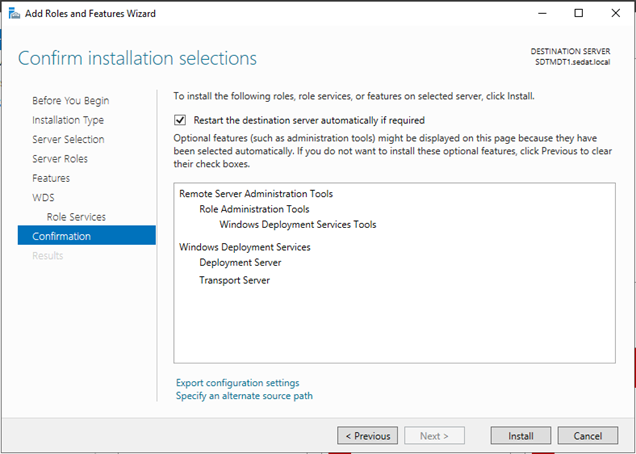Jump to Server Selection page

click(68, 139)
